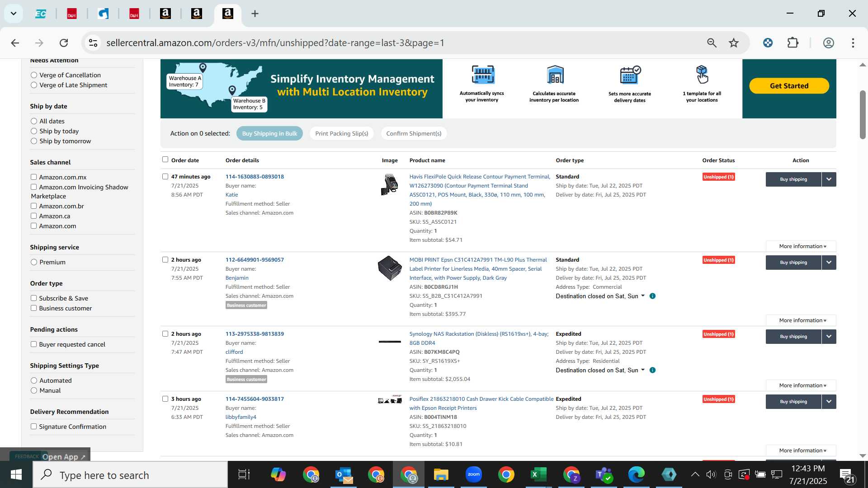Expand Buy shipping dropdown for Benjamin's order
The image size is (868, 488).
click(829, 263)
